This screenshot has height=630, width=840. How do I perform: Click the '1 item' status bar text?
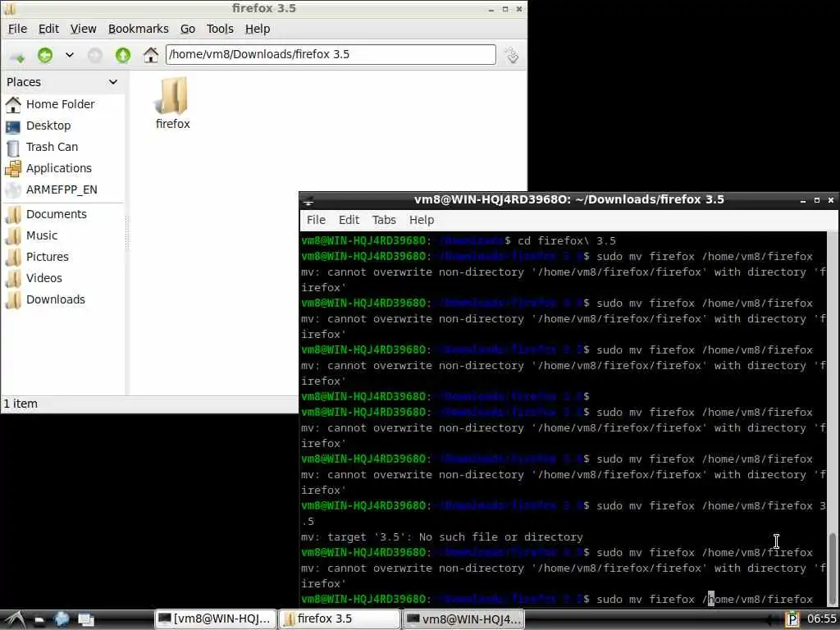[21, 404]
